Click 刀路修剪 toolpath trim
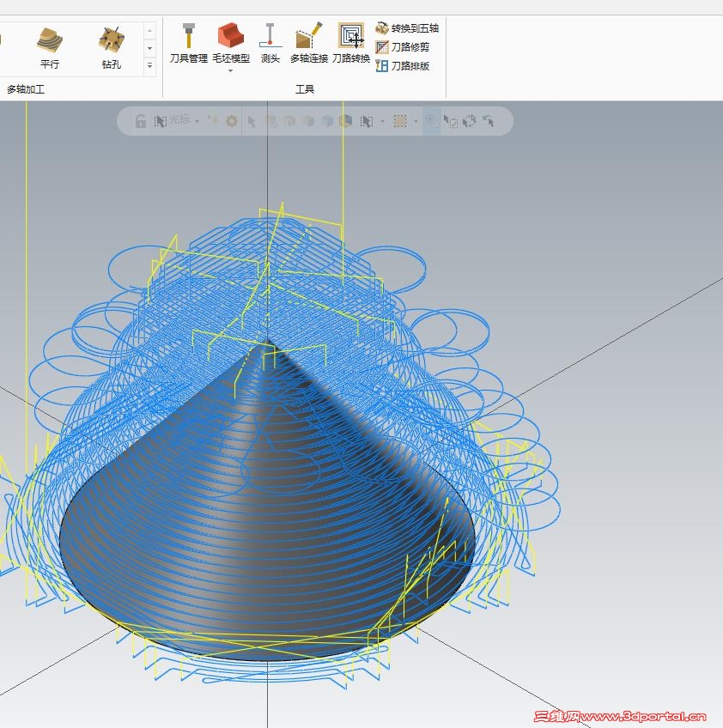 [403, 47]
